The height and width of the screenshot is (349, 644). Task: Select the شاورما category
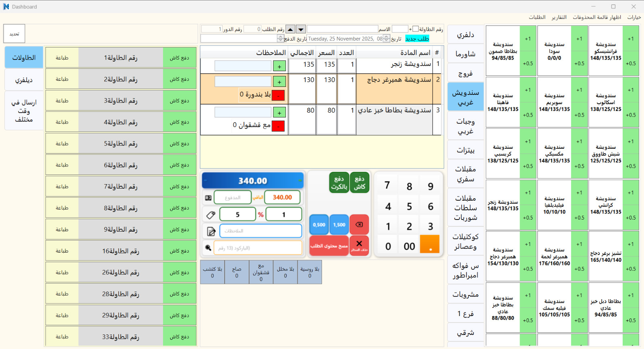[465, 53]
